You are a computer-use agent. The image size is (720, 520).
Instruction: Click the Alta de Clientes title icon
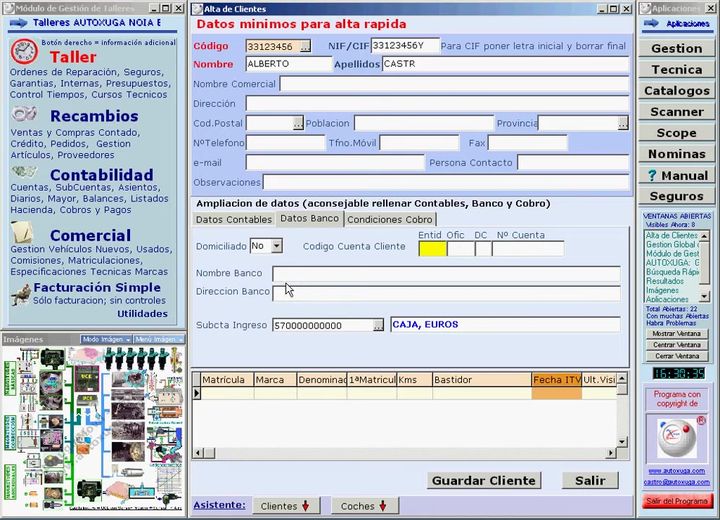click(197, 9)
